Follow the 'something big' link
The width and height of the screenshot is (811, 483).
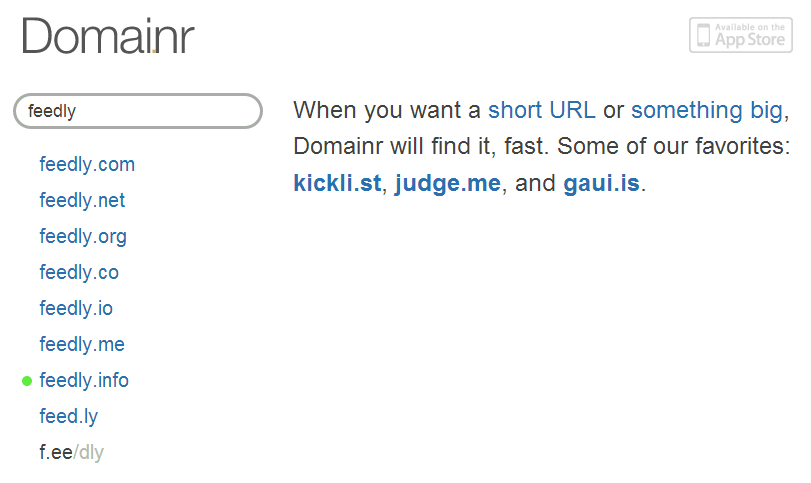point(707,110)
